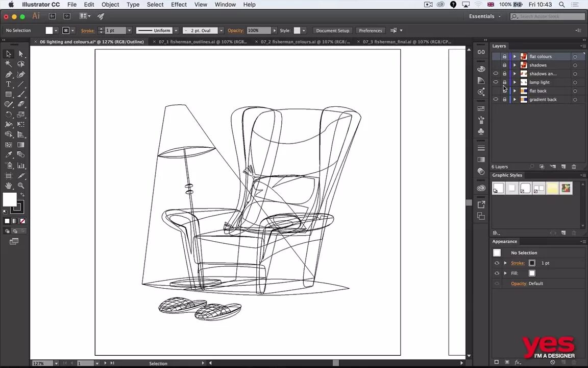Image resolution: width=588 pixels, height=368 pixels.
Task: Swap fill and stroke colors
Action: click(22, 195)
